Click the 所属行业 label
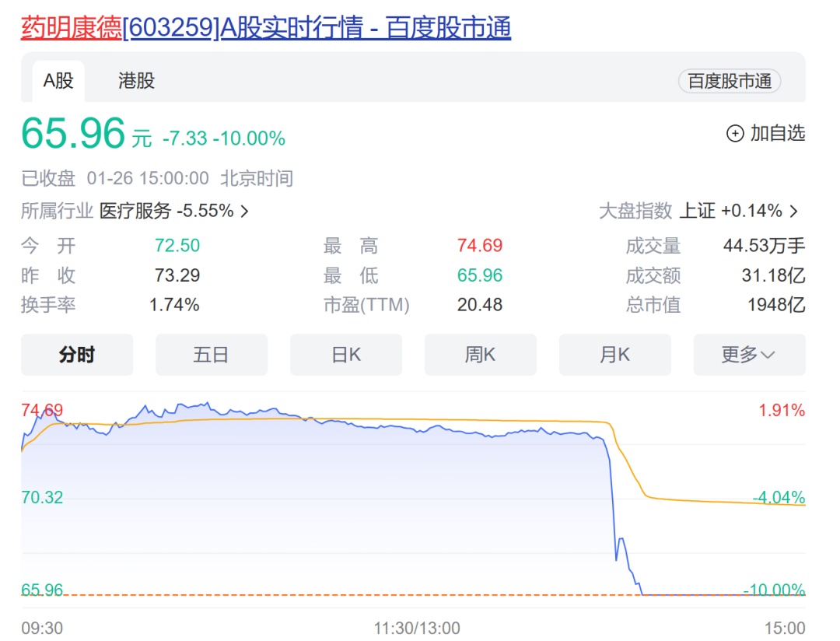This screenshot has height=641, width=840. pos(58,211)
